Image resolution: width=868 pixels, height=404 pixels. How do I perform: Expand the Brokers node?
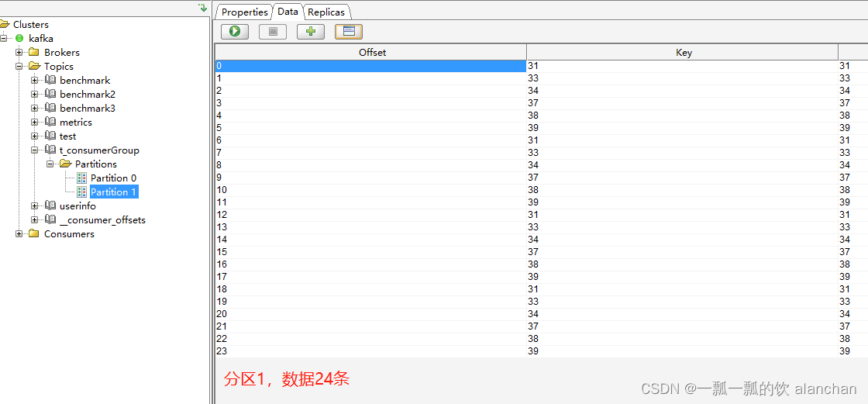19,52
